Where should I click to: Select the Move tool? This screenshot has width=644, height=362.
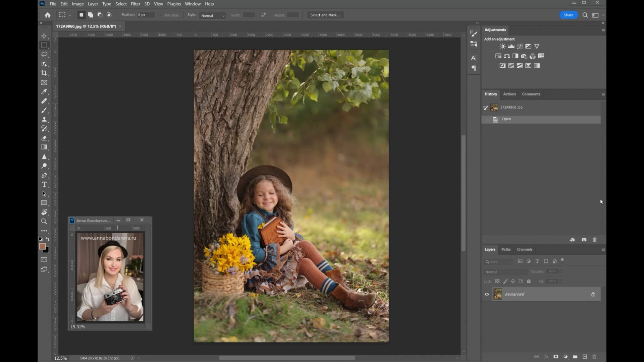coord(44,36)
